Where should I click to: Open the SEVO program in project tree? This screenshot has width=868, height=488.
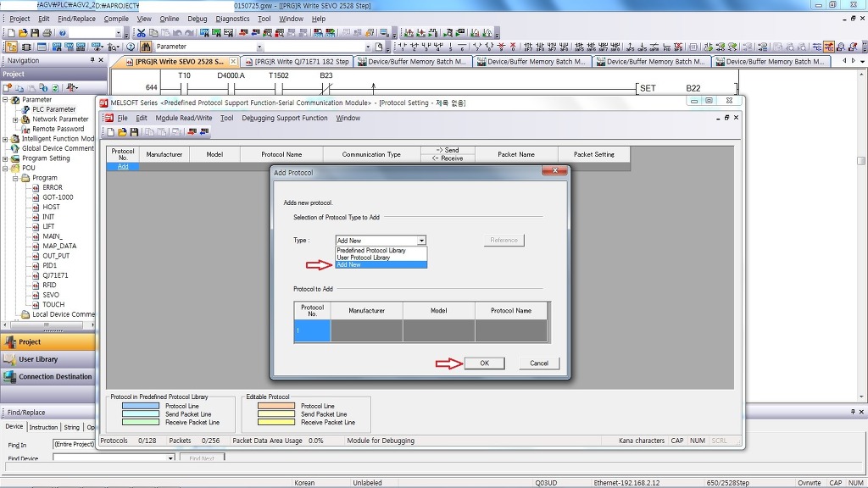point(51,295)
